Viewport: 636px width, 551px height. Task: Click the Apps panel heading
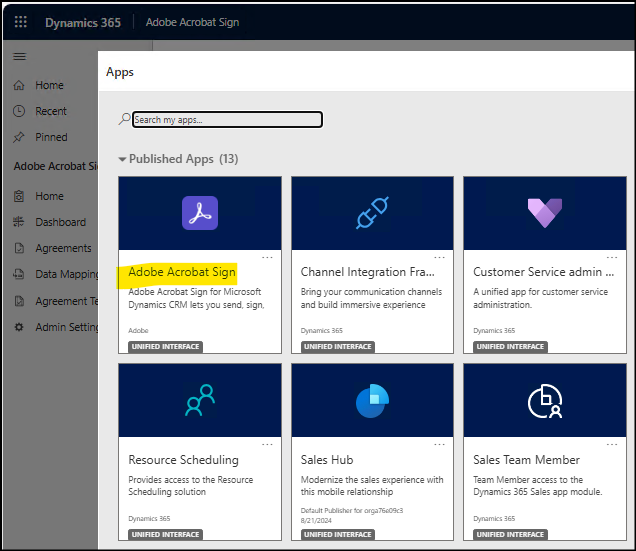120,72
